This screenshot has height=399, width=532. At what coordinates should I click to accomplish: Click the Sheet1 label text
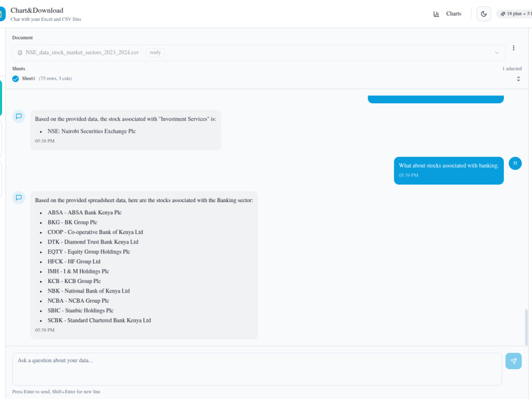point(29,79)
